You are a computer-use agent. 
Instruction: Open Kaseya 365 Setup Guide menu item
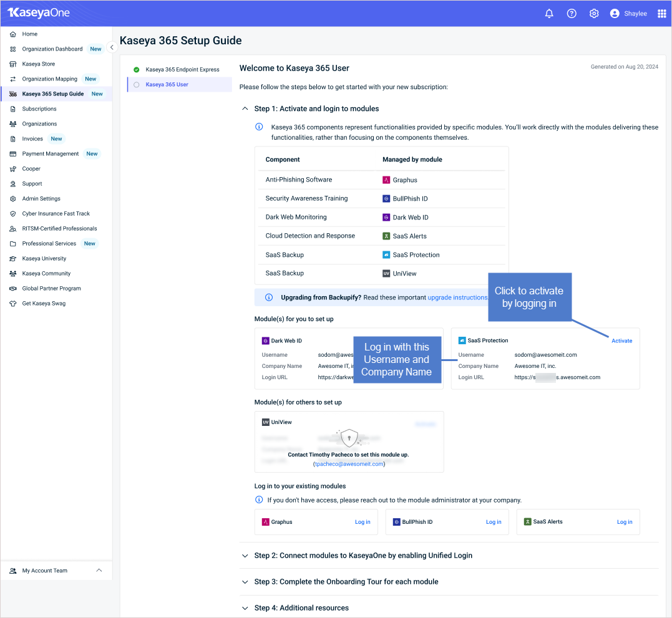coord(56,94)
